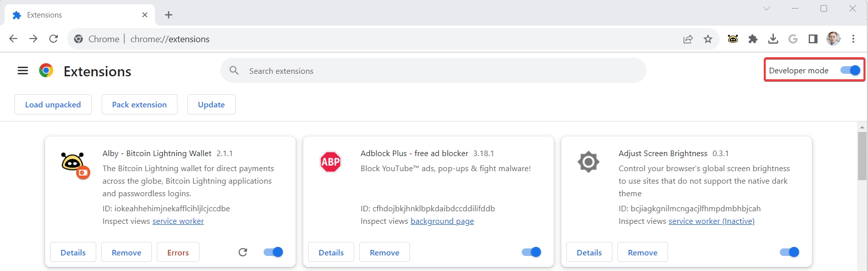Open the Chrome three-dot menu
This screenshot has height=271, width=868.
coord(853,39)
